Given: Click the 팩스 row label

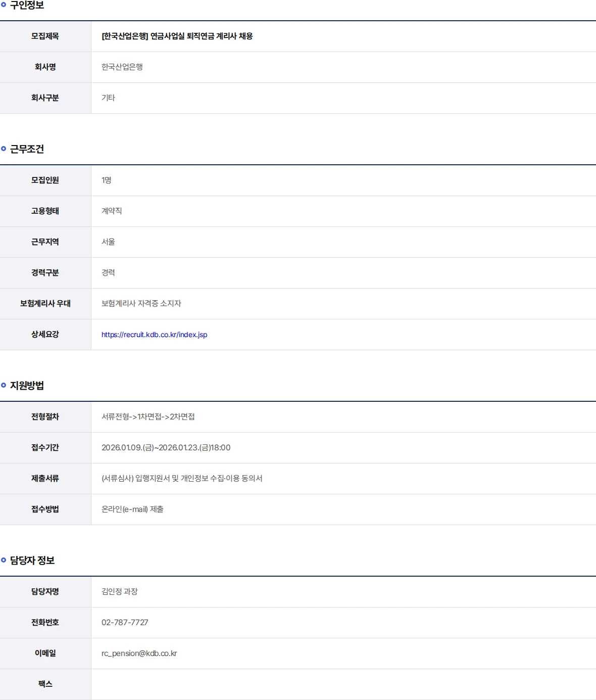Looking at the screenshot, I should (45, 684).
